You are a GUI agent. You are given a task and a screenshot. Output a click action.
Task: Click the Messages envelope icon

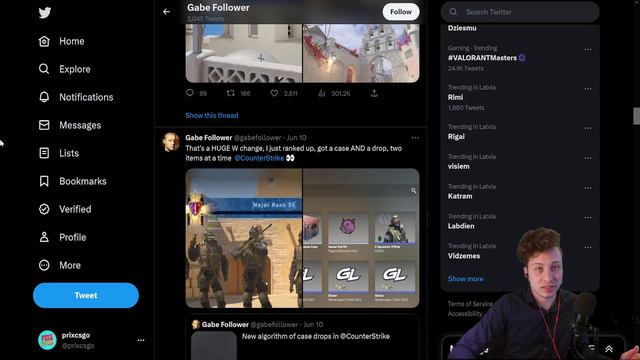coord(44,125)
